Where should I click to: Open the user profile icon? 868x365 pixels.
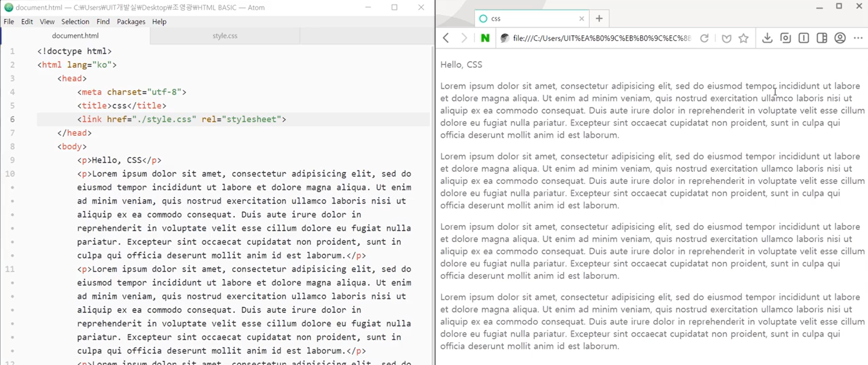click(840, 38)
